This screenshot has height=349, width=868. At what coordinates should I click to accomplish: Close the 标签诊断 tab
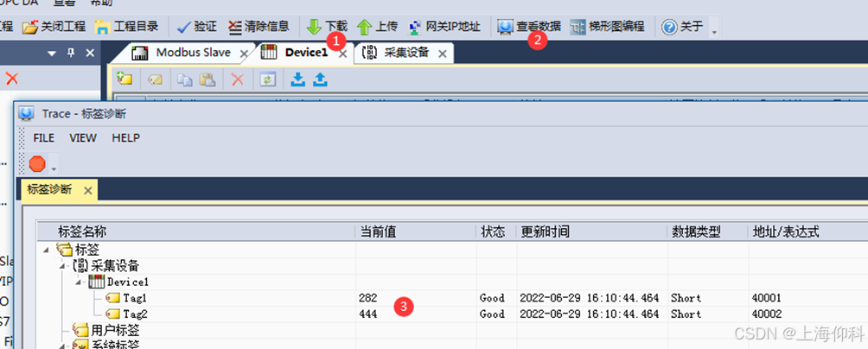(87, 190)
